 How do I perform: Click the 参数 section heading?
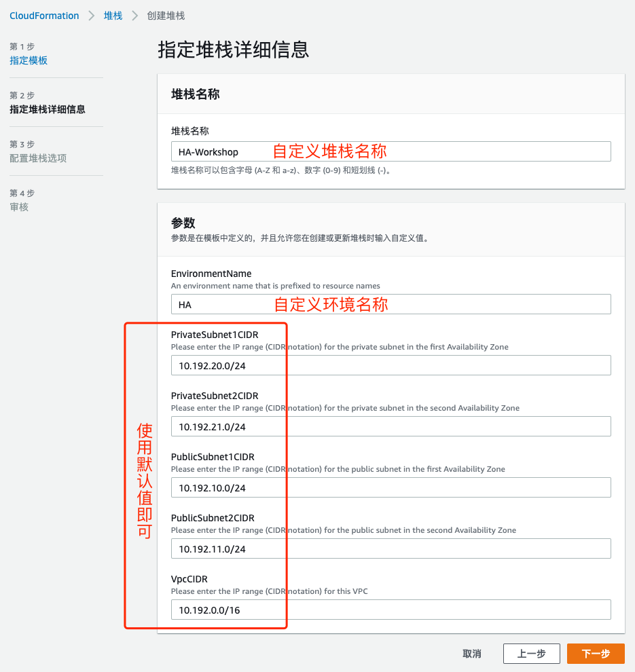[x=181, y=223]
